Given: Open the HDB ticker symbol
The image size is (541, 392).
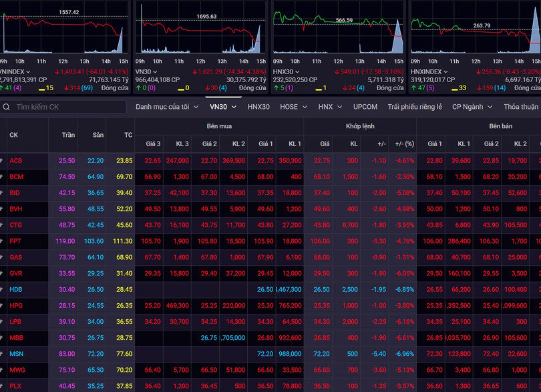Looking at the screenshot, I should (x=16, y=289).
